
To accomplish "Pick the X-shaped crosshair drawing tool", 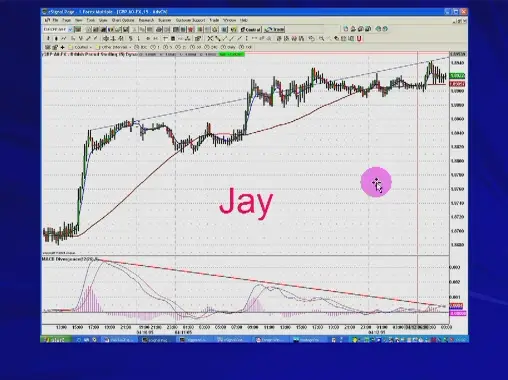I will (x=210, y=38).
